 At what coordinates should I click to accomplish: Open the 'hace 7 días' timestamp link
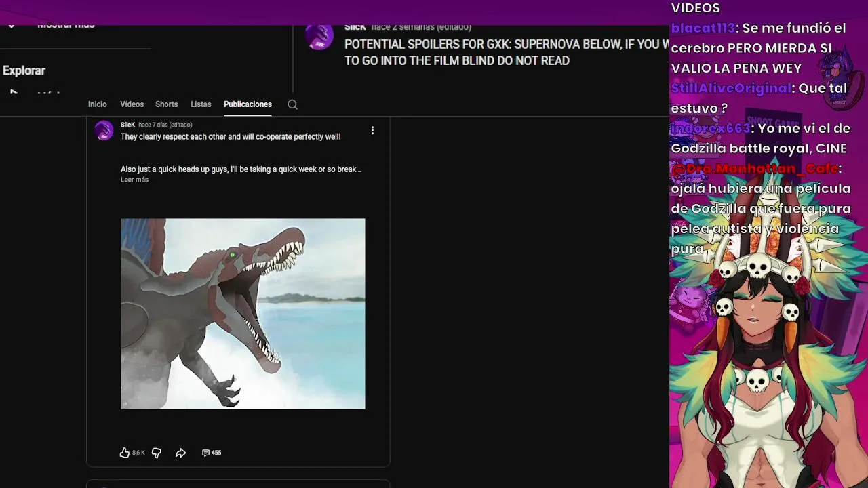(165, 125)
